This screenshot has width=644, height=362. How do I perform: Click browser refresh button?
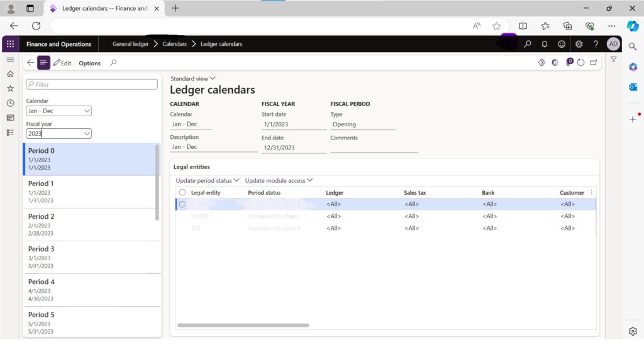(36, 26)
